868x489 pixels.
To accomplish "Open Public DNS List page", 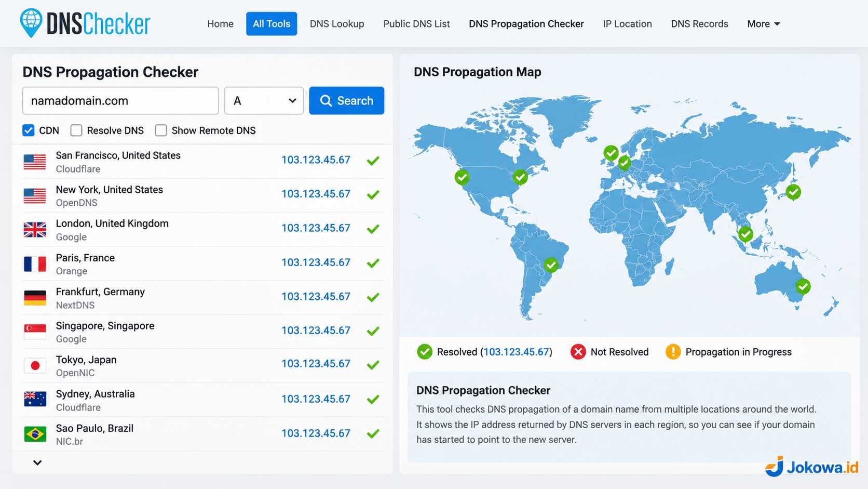I will pos(416,24).
